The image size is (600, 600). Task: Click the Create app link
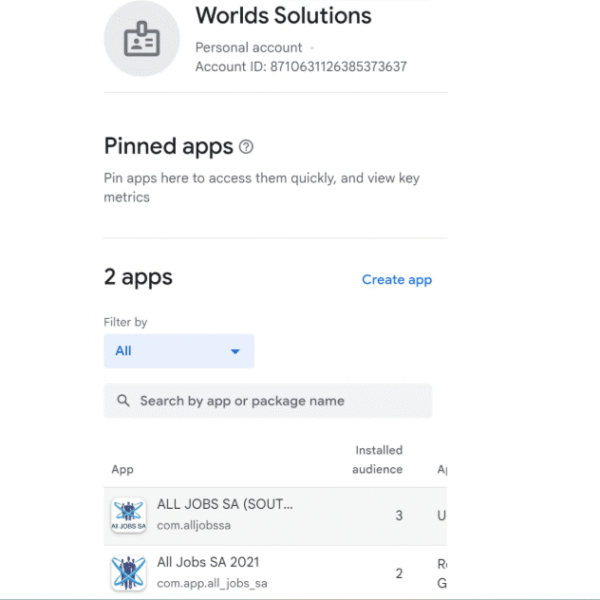click(x=397, y=279)
